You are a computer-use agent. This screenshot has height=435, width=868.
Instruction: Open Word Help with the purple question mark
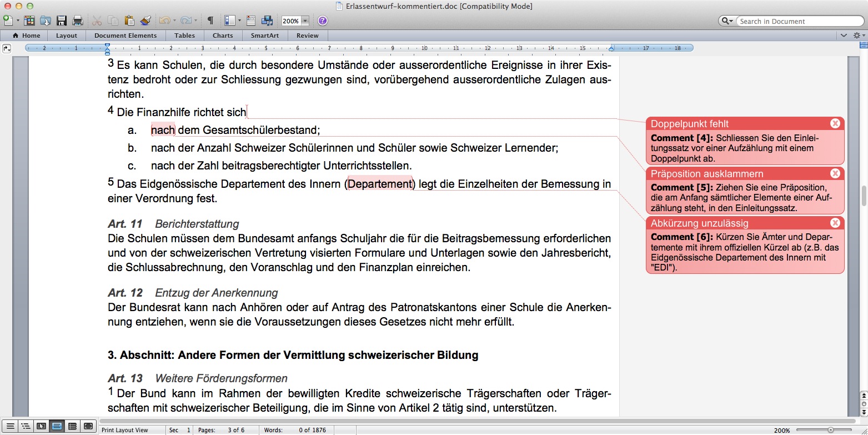(x=323, y=21)
